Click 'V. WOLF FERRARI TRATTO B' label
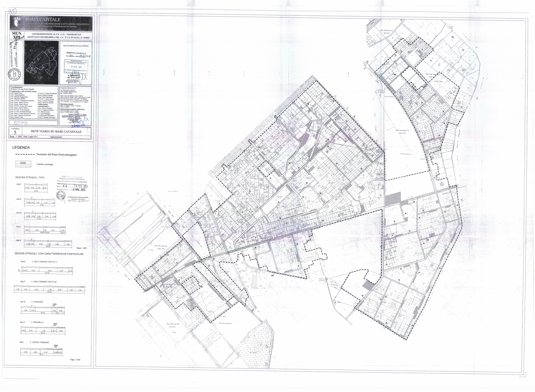Screen dimensions: 535x392 click(x=44, y=282)
